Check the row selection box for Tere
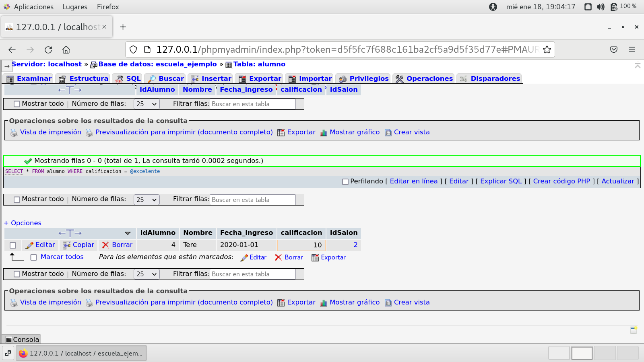Viewport: 644px width, 362px height. 13,245
